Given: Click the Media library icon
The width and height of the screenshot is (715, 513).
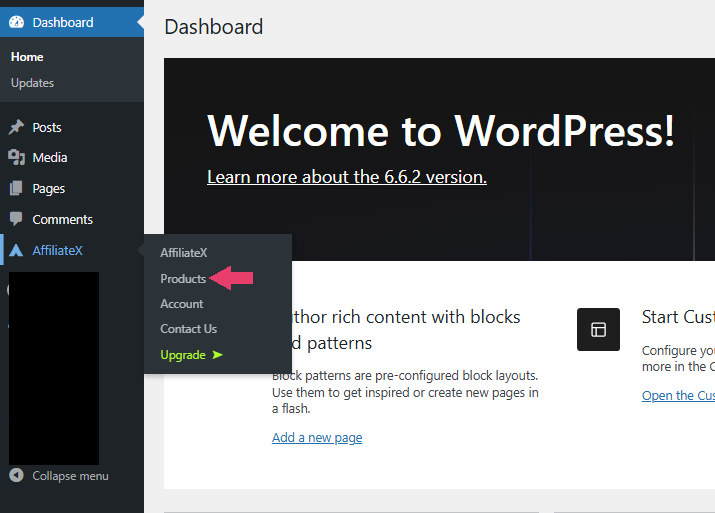Looking at the screenshot, I should tap(16, 157).
